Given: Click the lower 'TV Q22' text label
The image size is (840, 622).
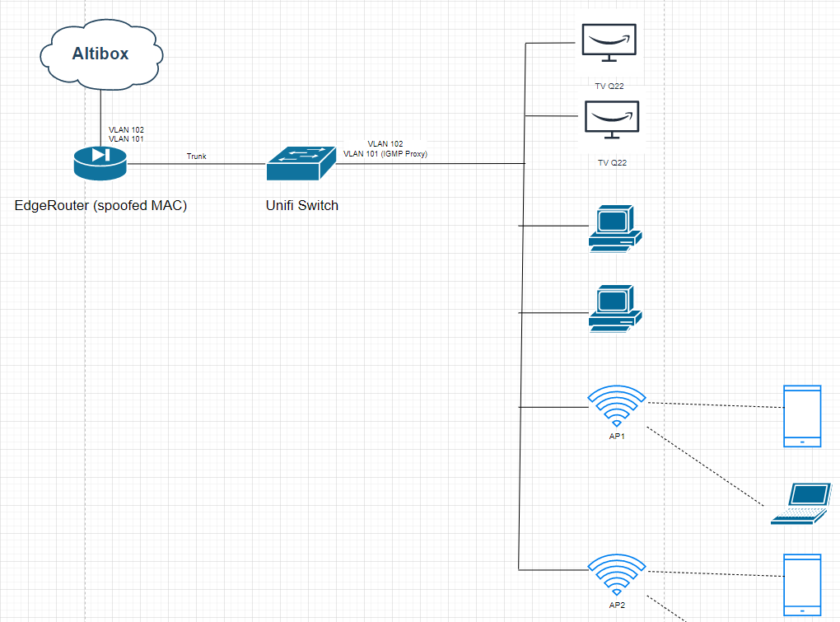Looking at the screenshot, I should click(612, 162).
